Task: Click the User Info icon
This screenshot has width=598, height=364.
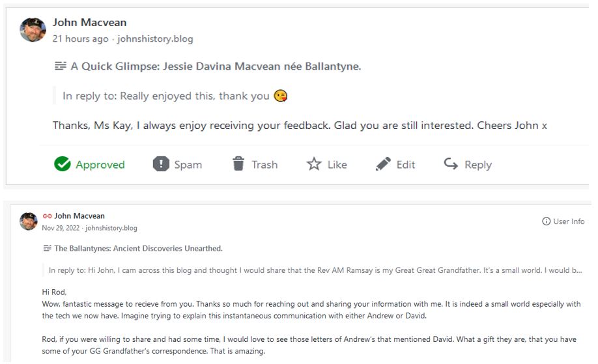Action: point(547,221)
